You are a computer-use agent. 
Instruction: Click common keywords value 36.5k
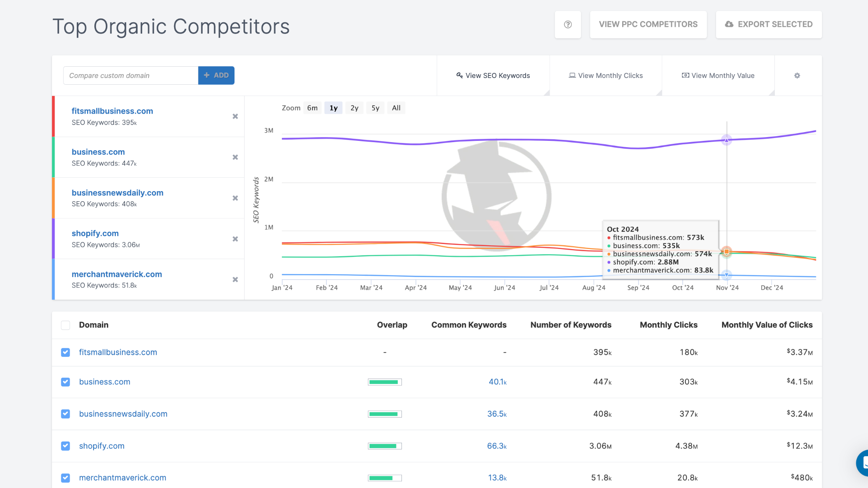pos(497,414)
